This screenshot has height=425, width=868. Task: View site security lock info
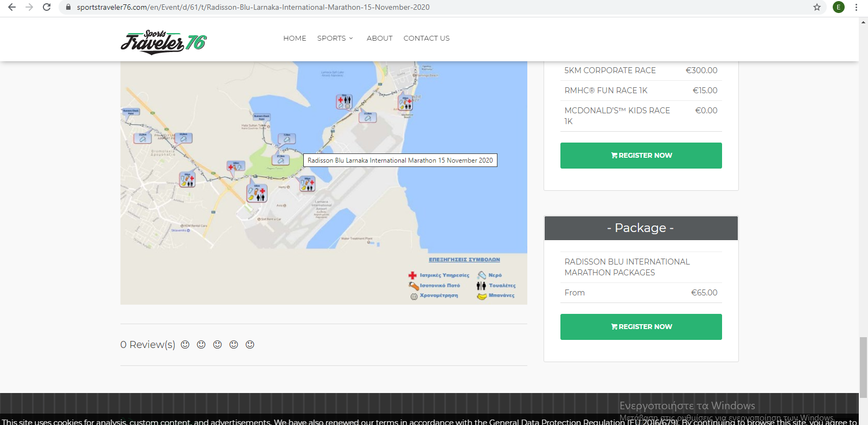tap(68, 7)
